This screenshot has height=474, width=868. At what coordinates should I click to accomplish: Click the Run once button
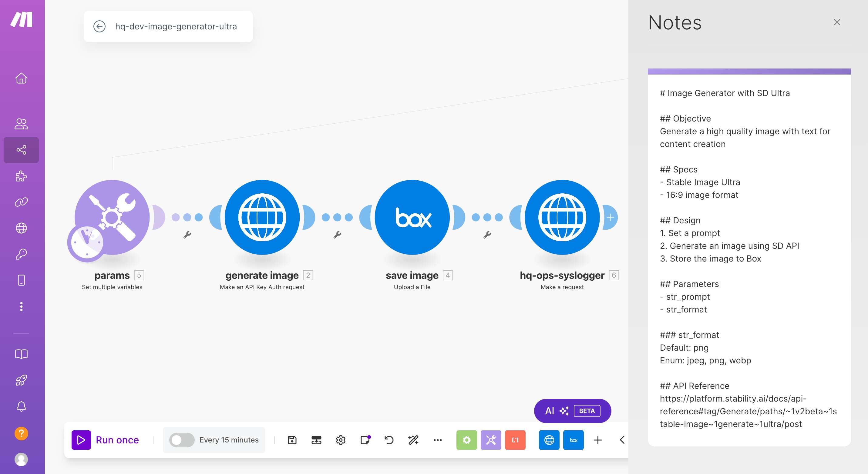click(106, 440)
